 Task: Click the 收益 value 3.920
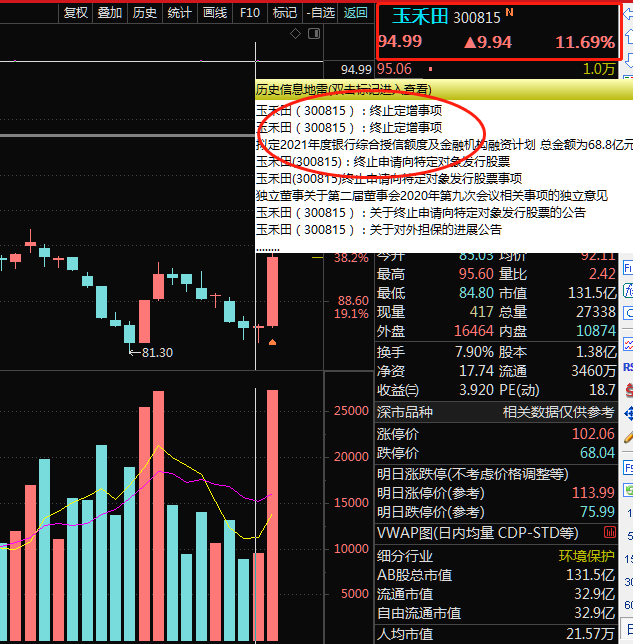[476, 390]
